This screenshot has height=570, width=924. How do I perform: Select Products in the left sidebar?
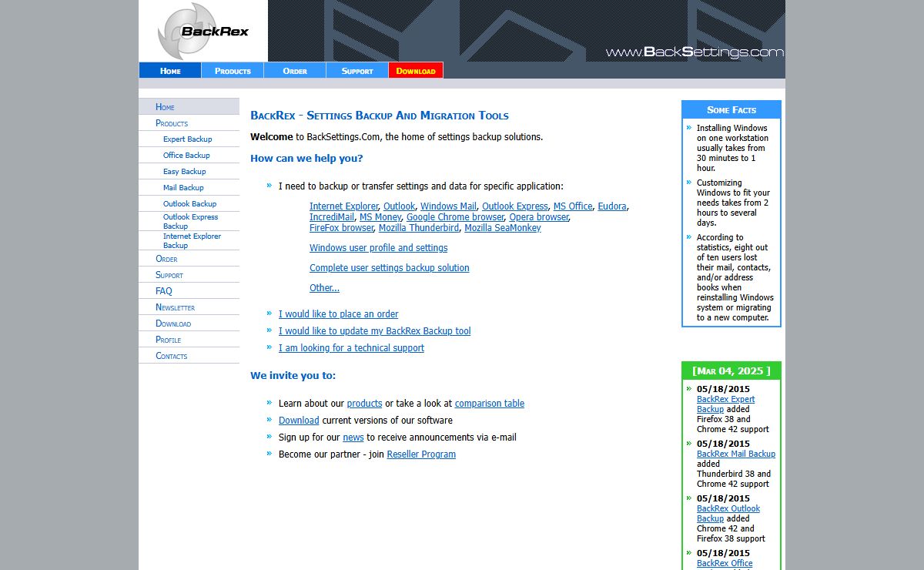(189, 122)
